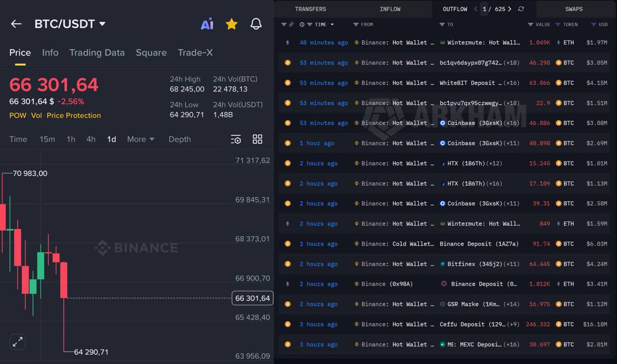
Task: Go back with the left arrow icon
Action: click(16, 24)
